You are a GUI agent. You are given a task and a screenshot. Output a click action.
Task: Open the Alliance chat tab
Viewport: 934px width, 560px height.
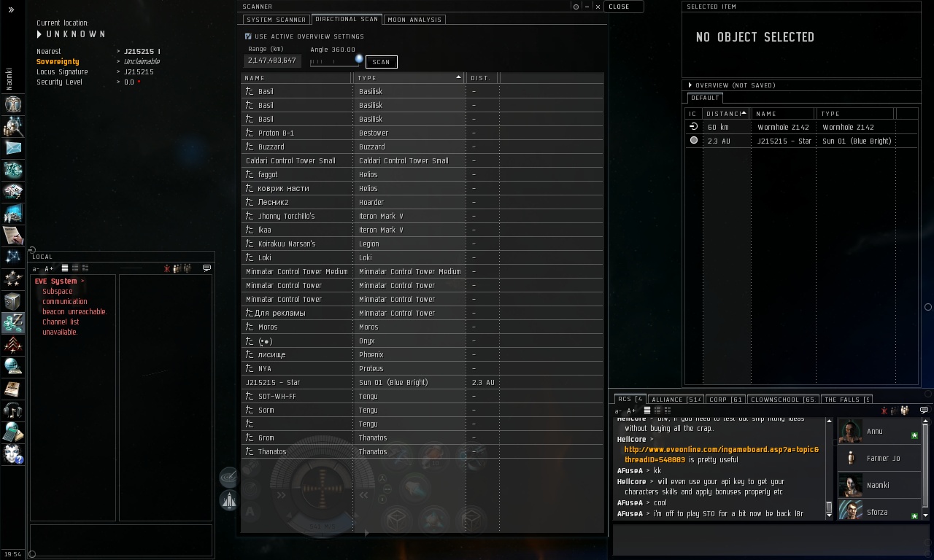tap(676, 400)
